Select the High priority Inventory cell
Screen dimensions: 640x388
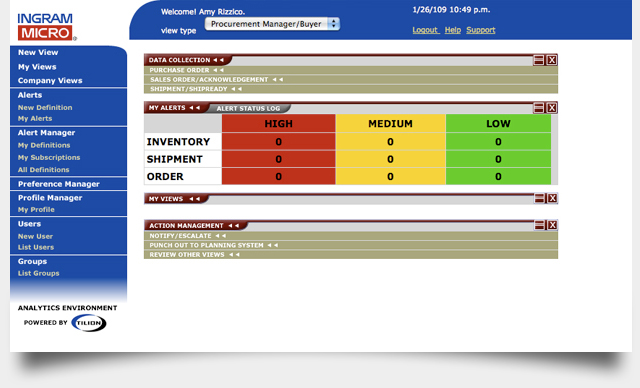(x=278, y=142)
